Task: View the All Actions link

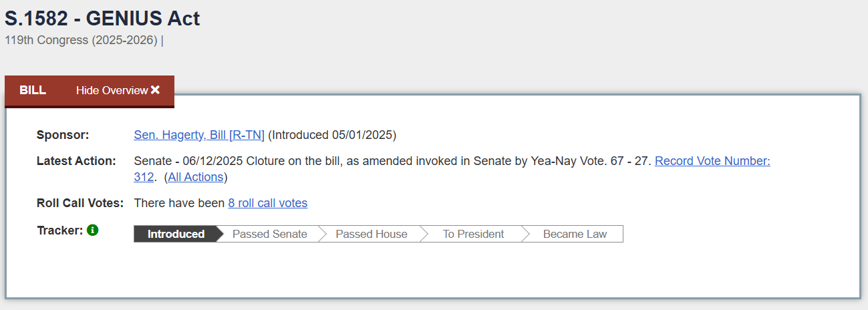Action: (196, 177)
